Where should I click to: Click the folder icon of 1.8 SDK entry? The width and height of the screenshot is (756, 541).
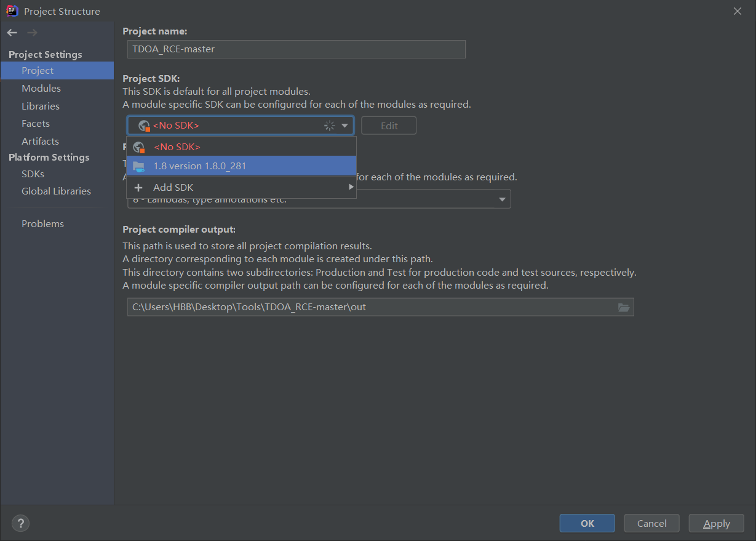tap(139, 166)
